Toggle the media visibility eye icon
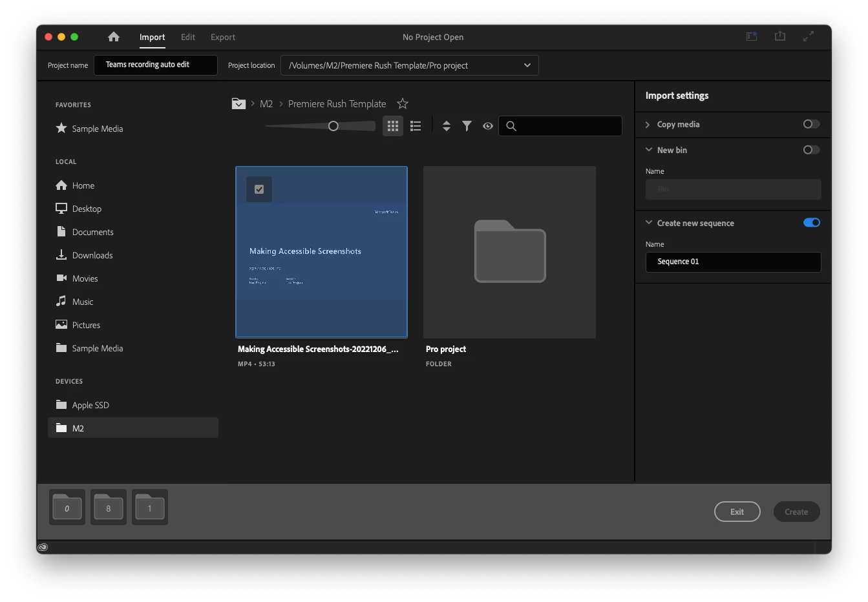 tap(488, 126)
